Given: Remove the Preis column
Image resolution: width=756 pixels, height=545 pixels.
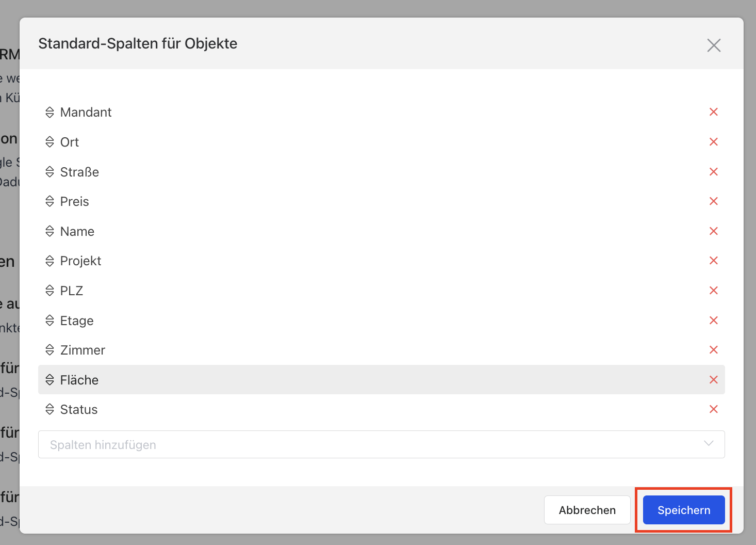Looking at the screenshot, I should point(714,201).
